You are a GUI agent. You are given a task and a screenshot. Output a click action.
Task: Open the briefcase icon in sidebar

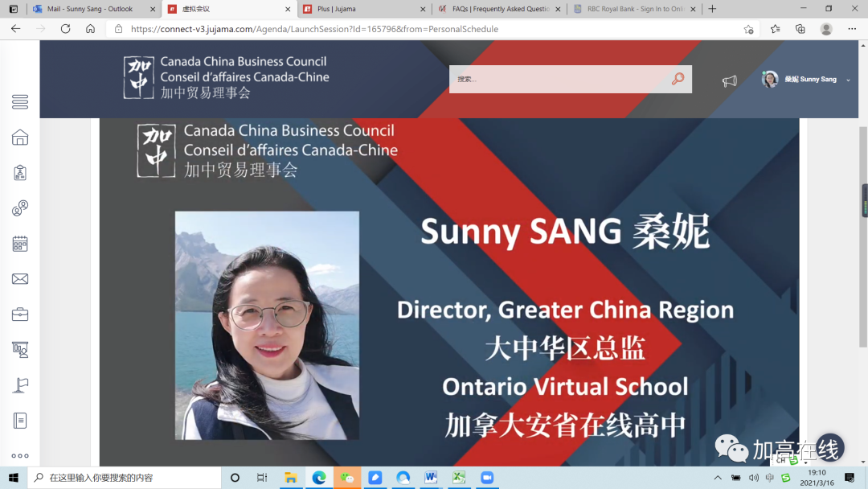(x=20, y=314)
